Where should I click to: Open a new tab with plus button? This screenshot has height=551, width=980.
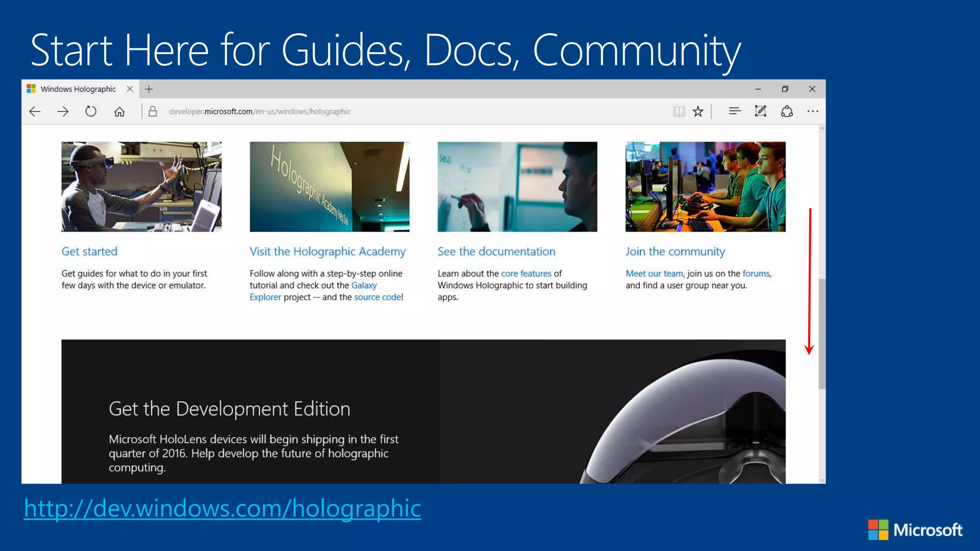pos(149,89)
